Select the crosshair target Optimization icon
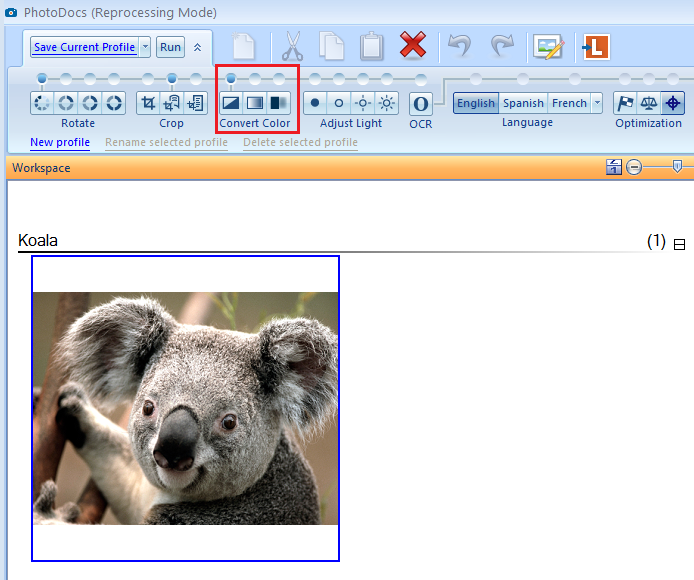This screenshot has width=694, height=580. [673, 103]
